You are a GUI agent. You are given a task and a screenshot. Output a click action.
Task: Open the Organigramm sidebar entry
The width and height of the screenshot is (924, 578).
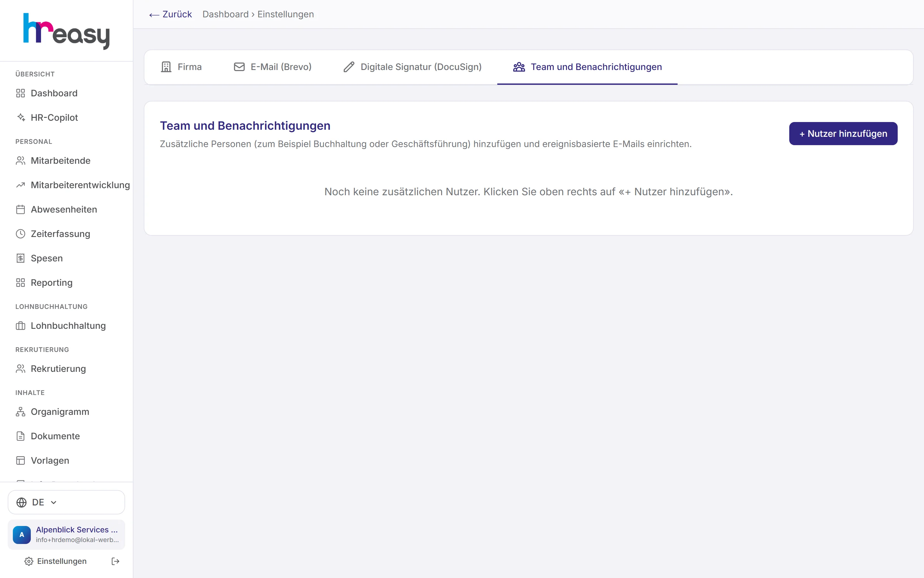pos(53,412)
